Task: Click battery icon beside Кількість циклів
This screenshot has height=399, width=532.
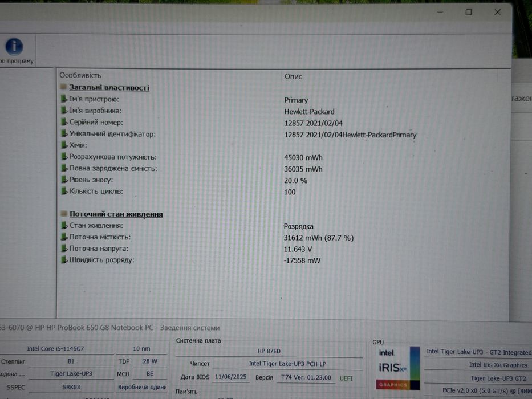Action: pos(64,191)
